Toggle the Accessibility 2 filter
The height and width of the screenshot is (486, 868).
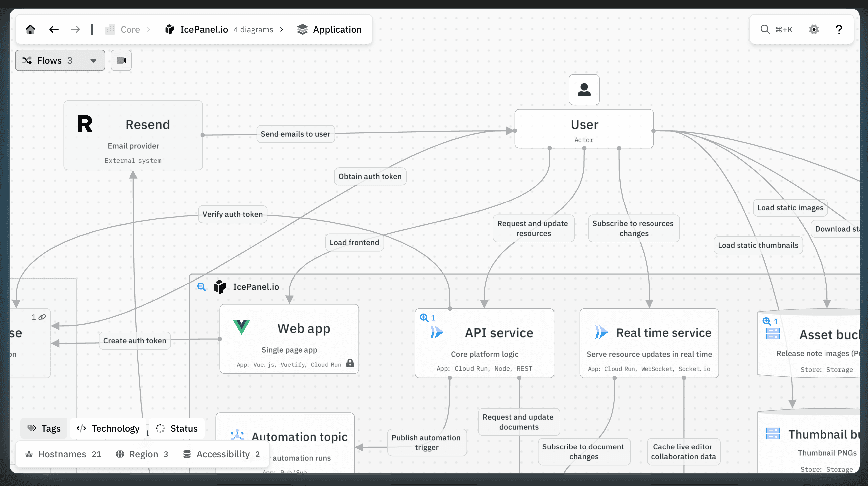[x=221, y=454]
